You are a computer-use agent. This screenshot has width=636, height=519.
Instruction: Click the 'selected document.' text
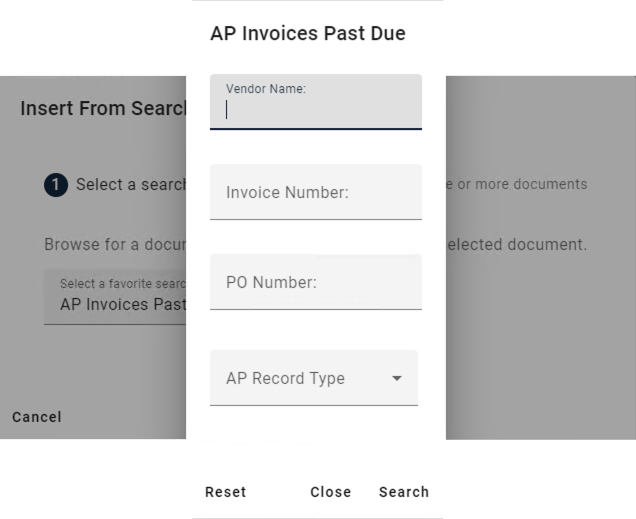click(516, 245)
